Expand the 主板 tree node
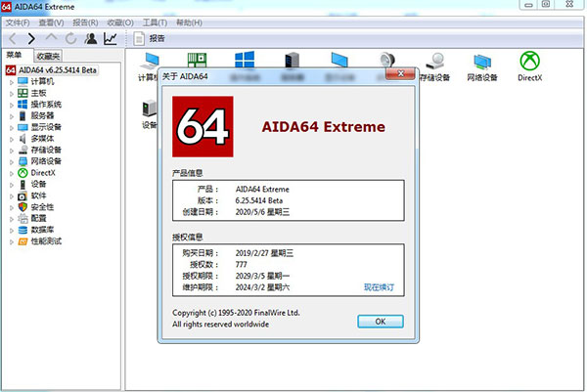The image size is (587, 392). pos(12,93)
